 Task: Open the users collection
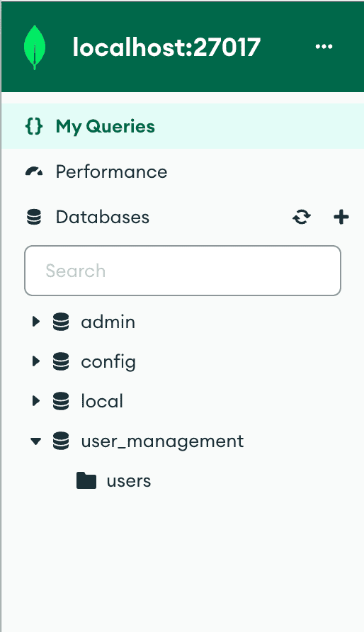coord(129,481)
